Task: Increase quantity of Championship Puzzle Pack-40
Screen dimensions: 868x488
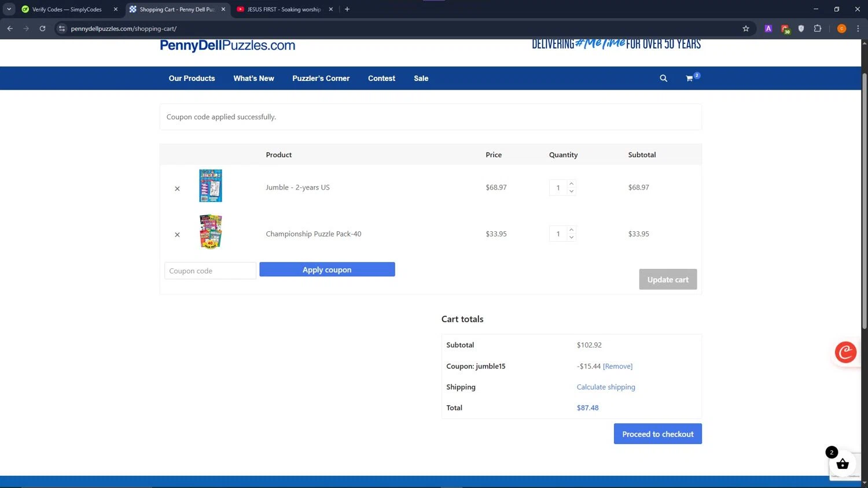Action: (x=571, y=230)
